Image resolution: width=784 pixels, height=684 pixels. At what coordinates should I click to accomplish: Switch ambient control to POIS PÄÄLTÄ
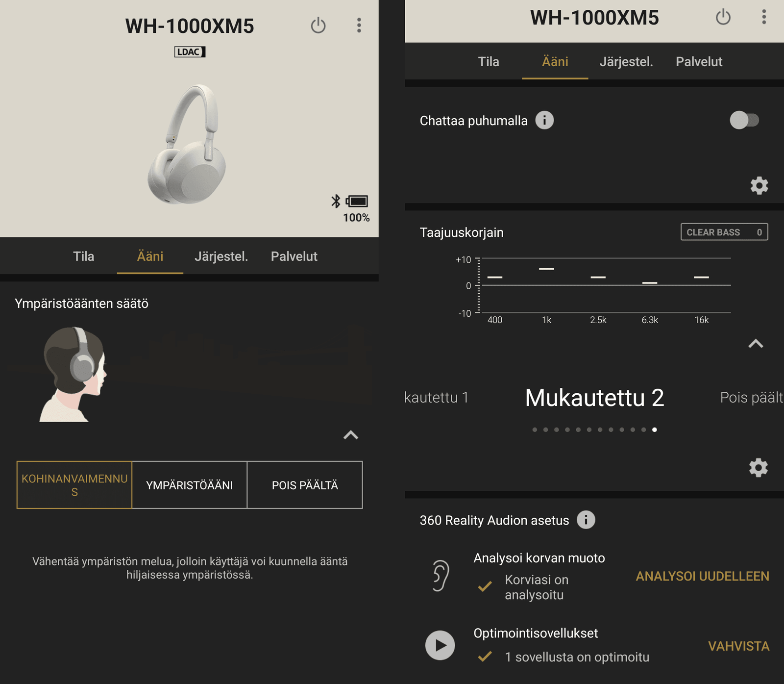[305, 485]
